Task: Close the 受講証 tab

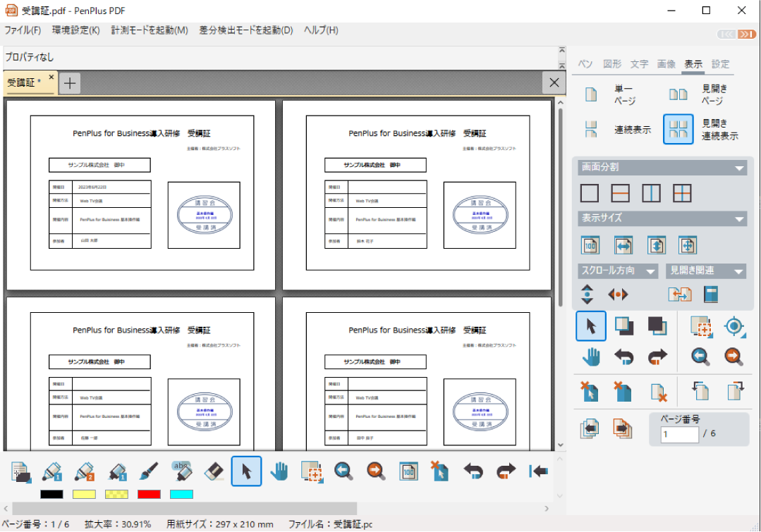Action: (x=51, y=77)
